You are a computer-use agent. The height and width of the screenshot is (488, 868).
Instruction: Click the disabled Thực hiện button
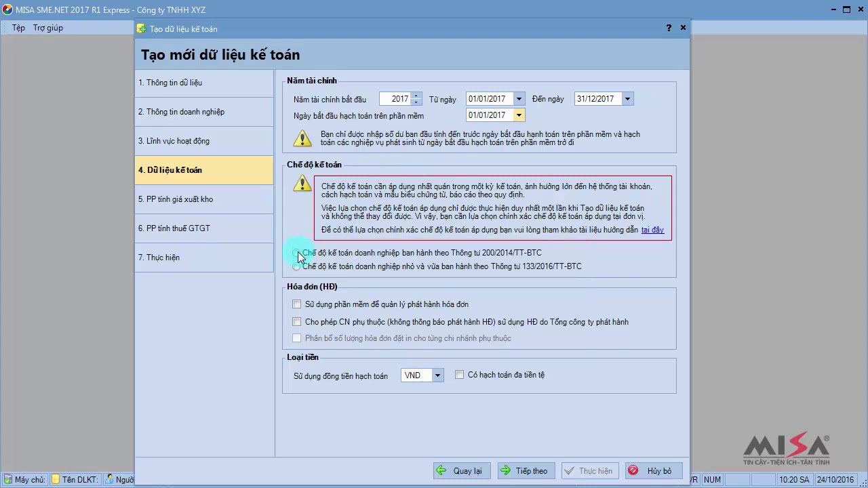tap(590, 471)
